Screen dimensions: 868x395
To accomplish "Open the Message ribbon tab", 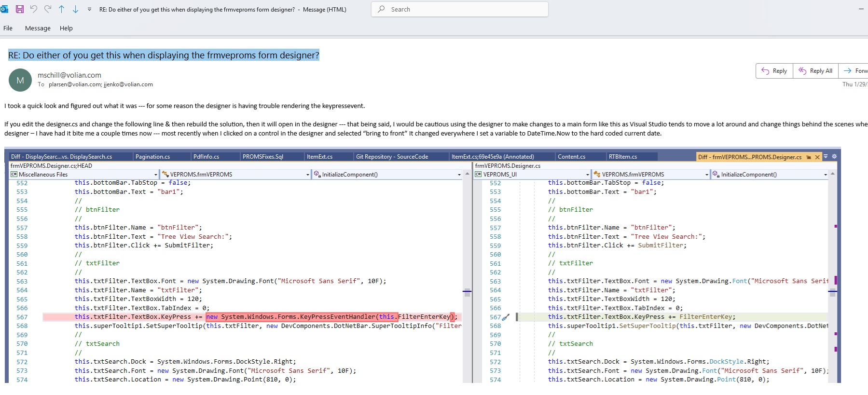I will (38, 28).
